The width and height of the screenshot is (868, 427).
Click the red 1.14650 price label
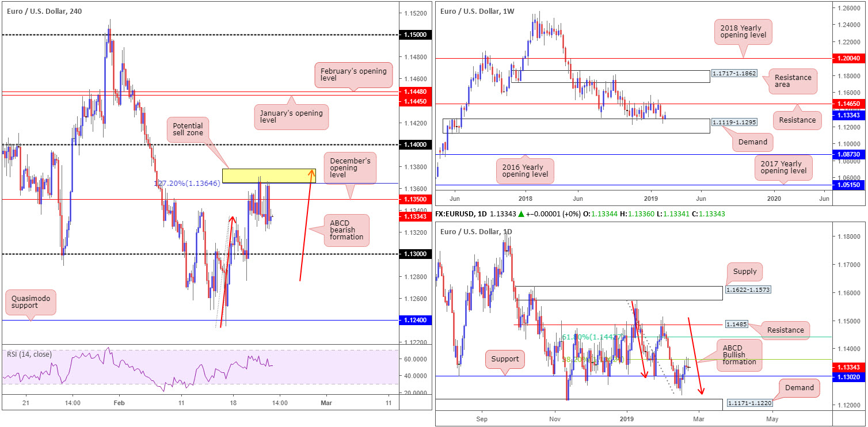click(850, 104)
